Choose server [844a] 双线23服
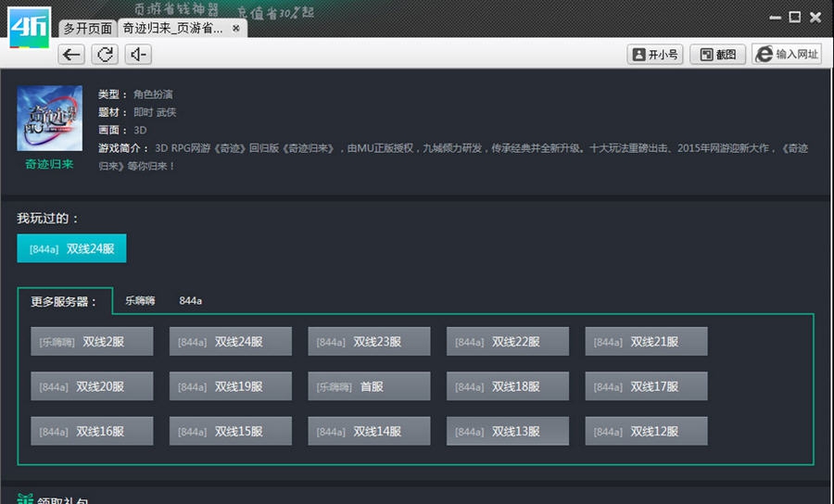The height and width of the screenshot is (504, 834). 369,341
